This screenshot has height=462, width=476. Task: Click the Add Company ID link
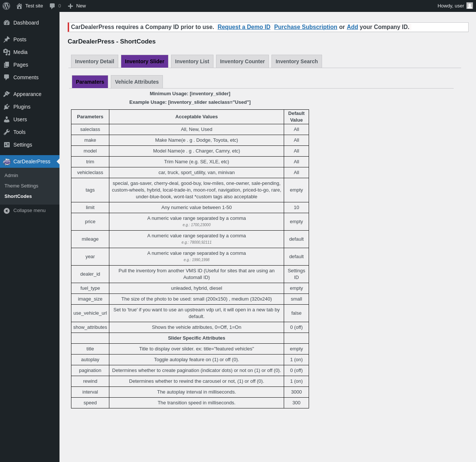pos(353,27)
